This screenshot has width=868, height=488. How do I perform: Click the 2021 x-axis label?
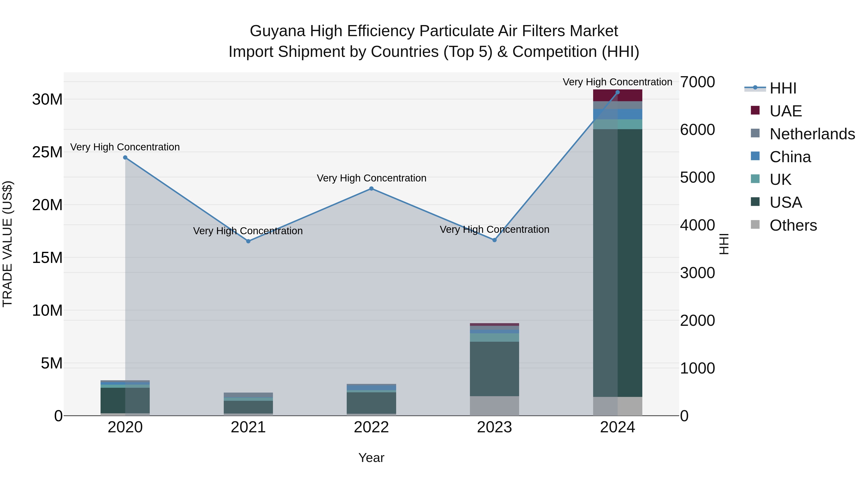[x=248, y=427]
